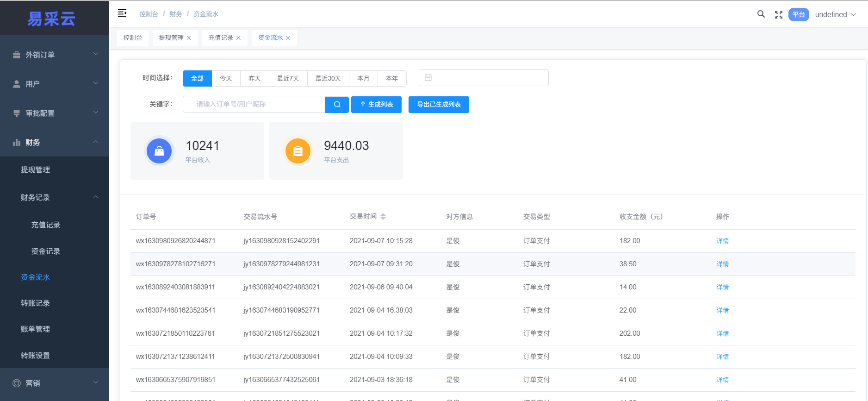868x401 pixels.
Task: Select 最近30天 time filter
Action: pos(328,78)
